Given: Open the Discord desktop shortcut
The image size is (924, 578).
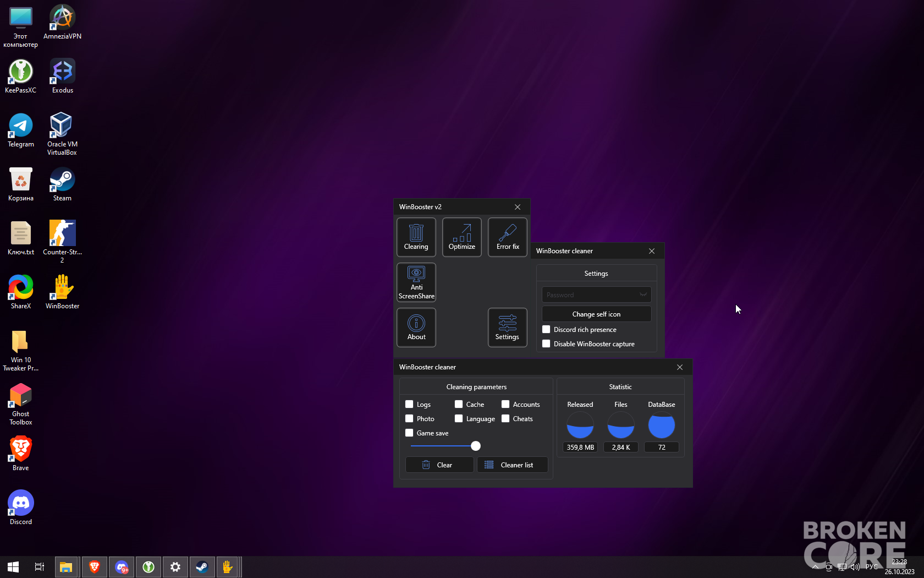Looking at the screenshot, I should [21, 508].
